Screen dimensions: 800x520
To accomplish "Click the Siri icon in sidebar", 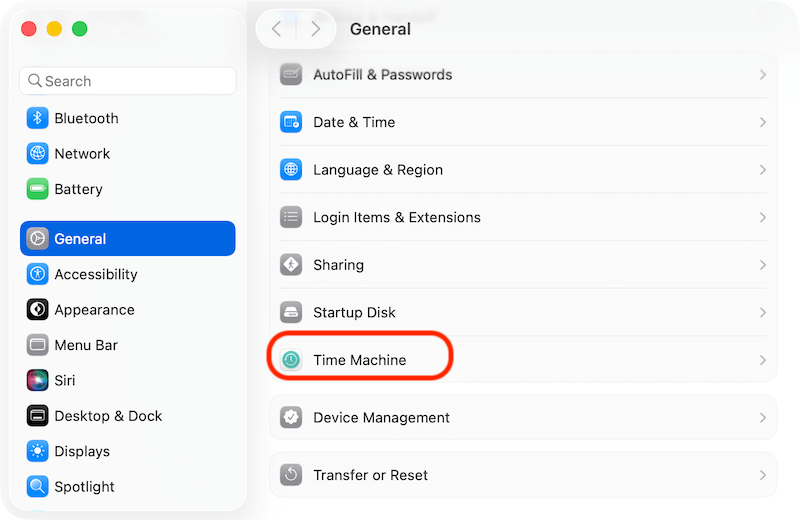I will coord(37,380).
